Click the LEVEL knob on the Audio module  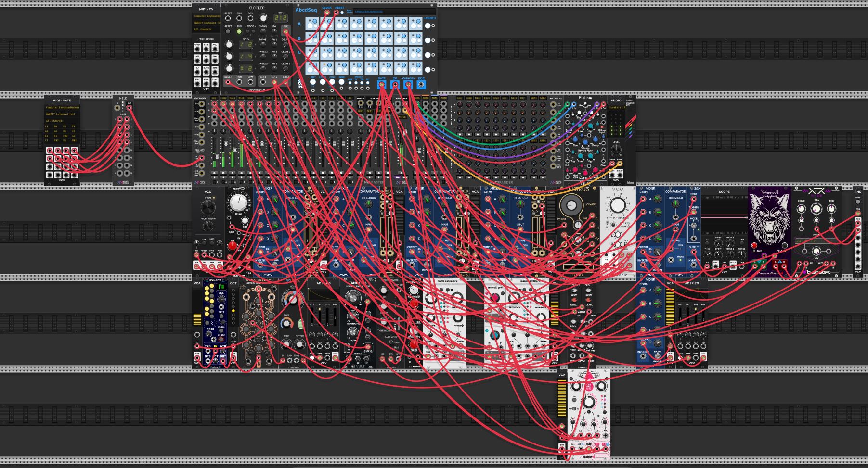[616, 149]
